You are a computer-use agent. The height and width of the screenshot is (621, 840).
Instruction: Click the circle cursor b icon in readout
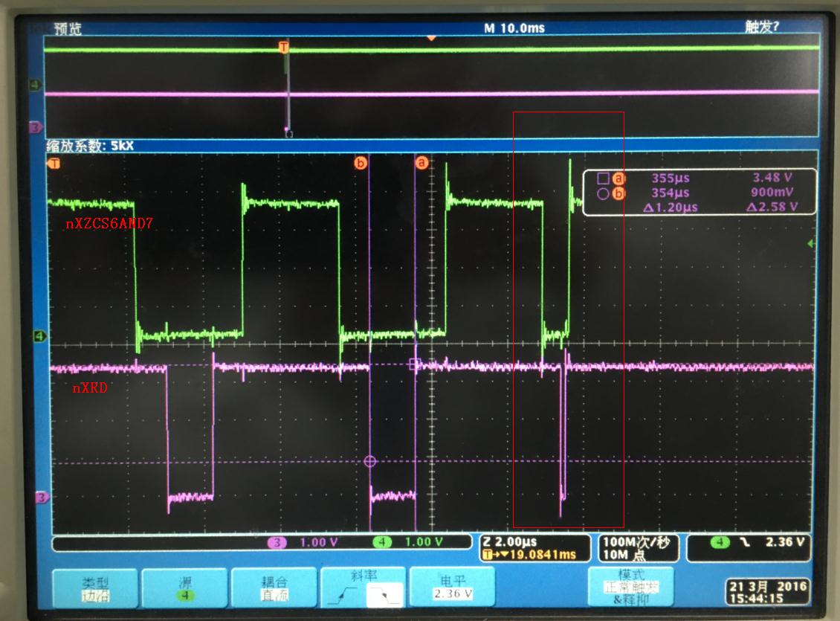pyautogui.click(x=603, y=194)
